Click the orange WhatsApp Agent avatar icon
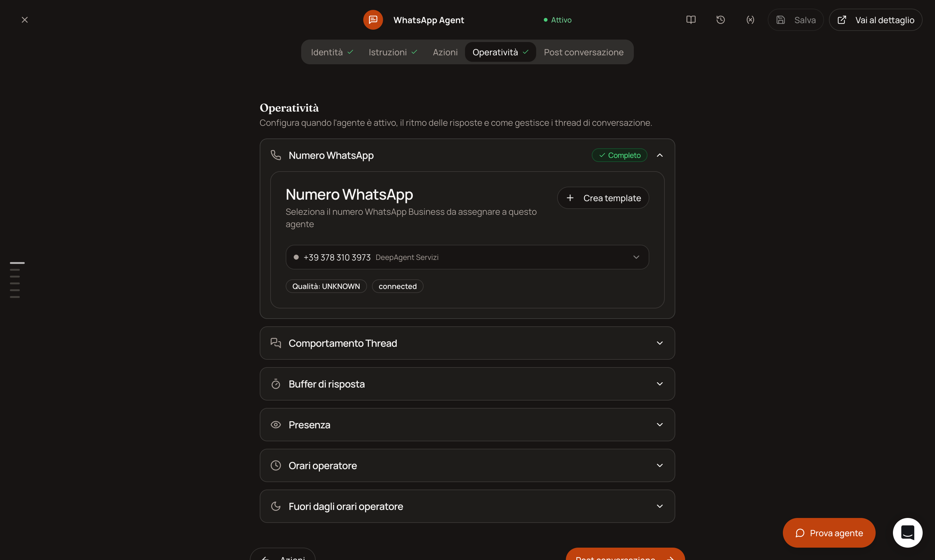The height and width of the screenshot is (560, 935). pyautogui.click(x=373, y=19)
